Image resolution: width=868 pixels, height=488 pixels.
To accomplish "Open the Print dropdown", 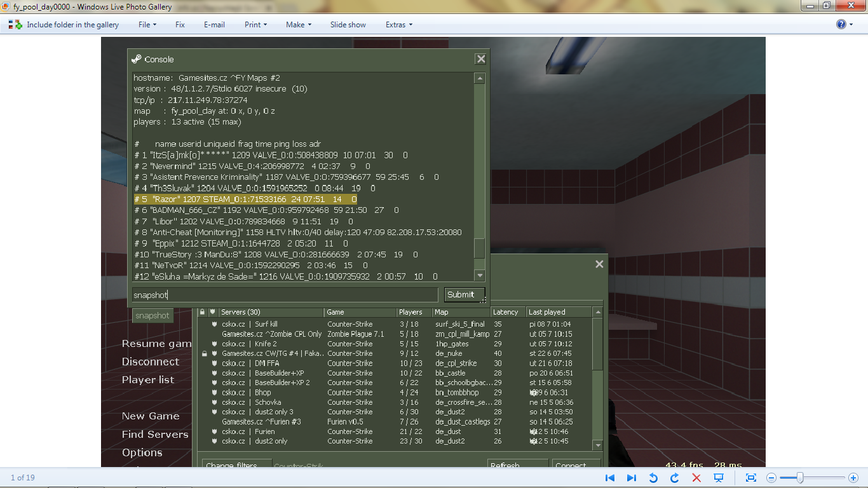I will [x=255, y=25].
